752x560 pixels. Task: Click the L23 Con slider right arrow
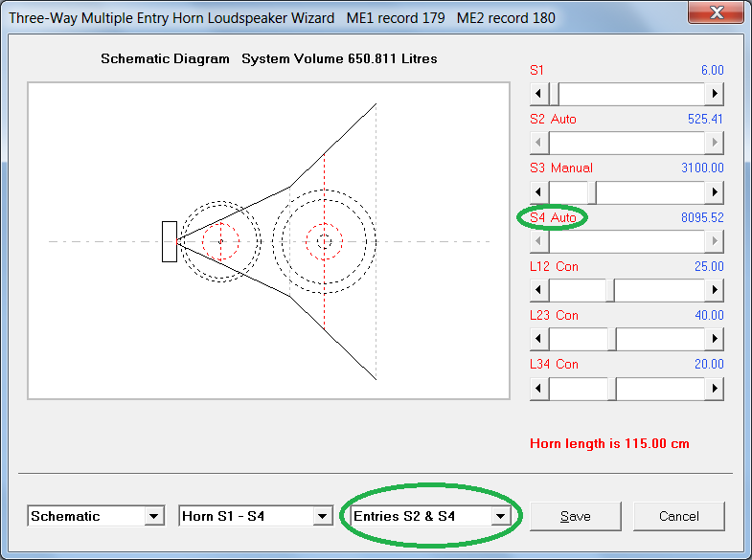714,339
